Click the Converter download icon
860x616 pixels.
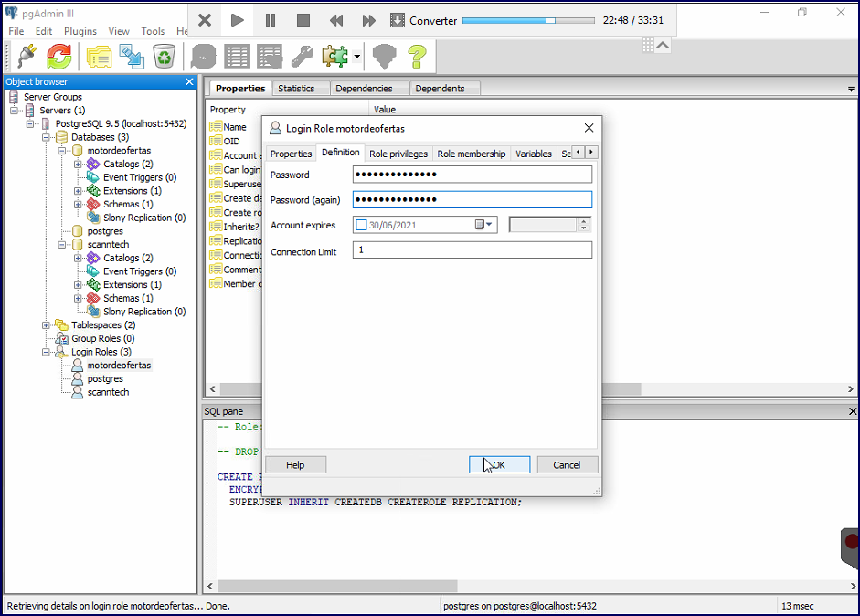click(397, 20)
